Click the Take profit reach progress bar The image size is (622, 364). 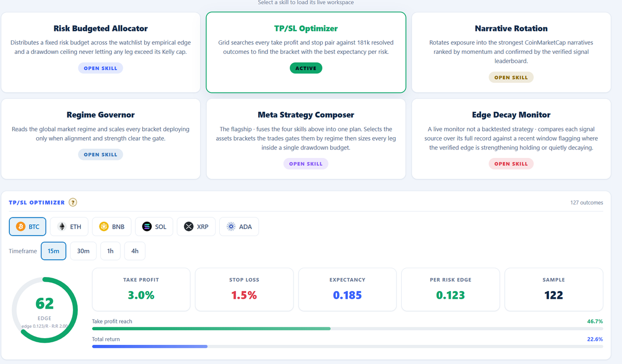click(x=347, y=329)
